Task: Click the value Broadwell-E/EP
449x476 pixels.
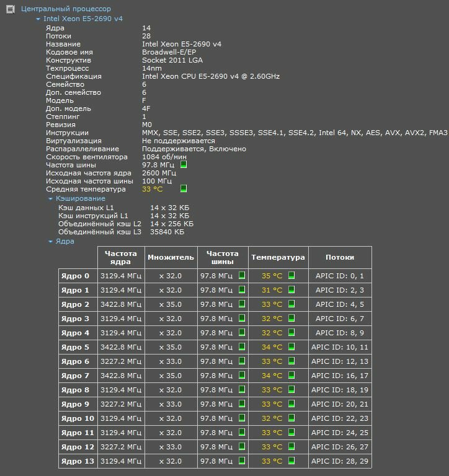Action: pos(169,52)
